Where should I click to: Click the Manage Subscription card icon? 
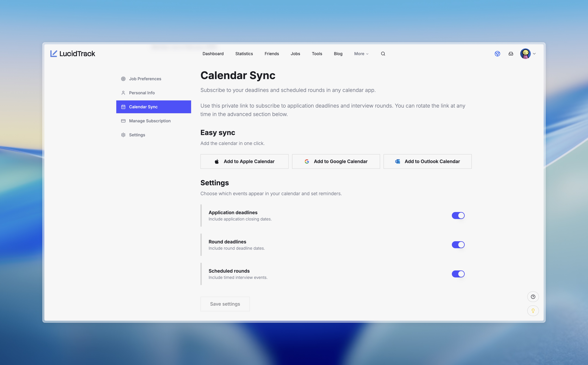pos(123,121)
